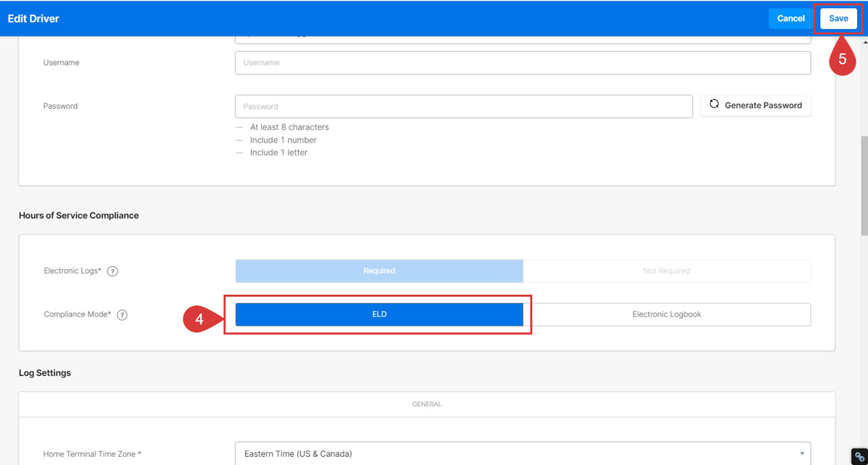
Task: Open the black chain-link widget icon
Action: pyautogui.click(x=859, y=456)
